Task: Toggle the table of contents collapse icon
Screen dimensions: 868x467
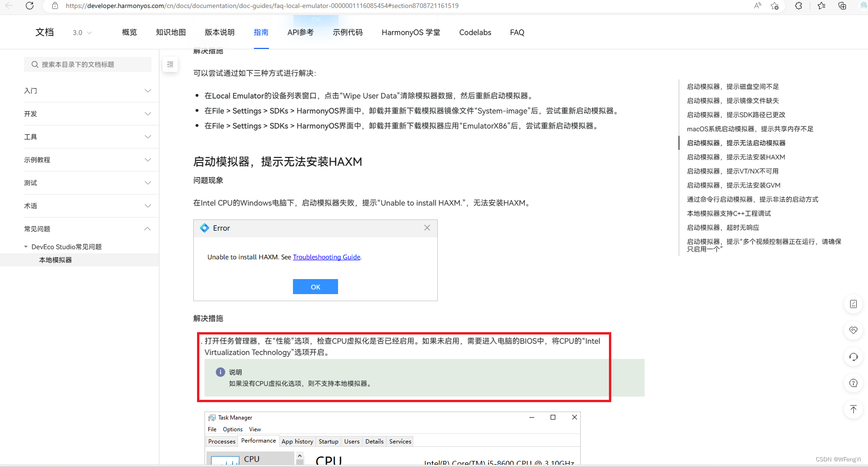Action: click(170, 64)
